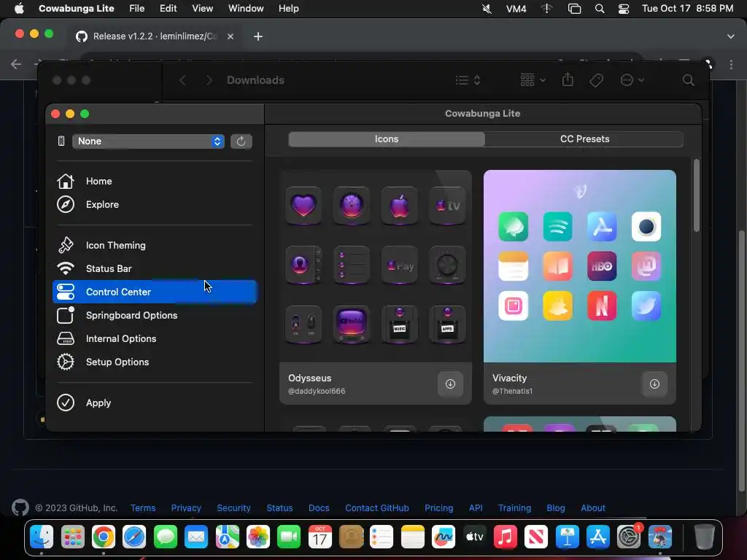The height and width of the screenshot is (560, 747).
Task: Open Spotlight search in menu bar
Action: pyautogui.click(x=600, y=9)
